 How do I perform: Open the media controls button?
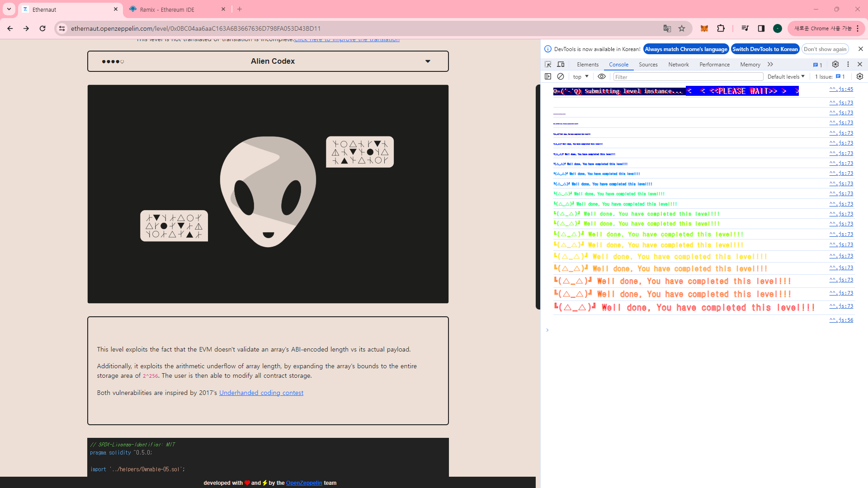(x=745, y=28)
